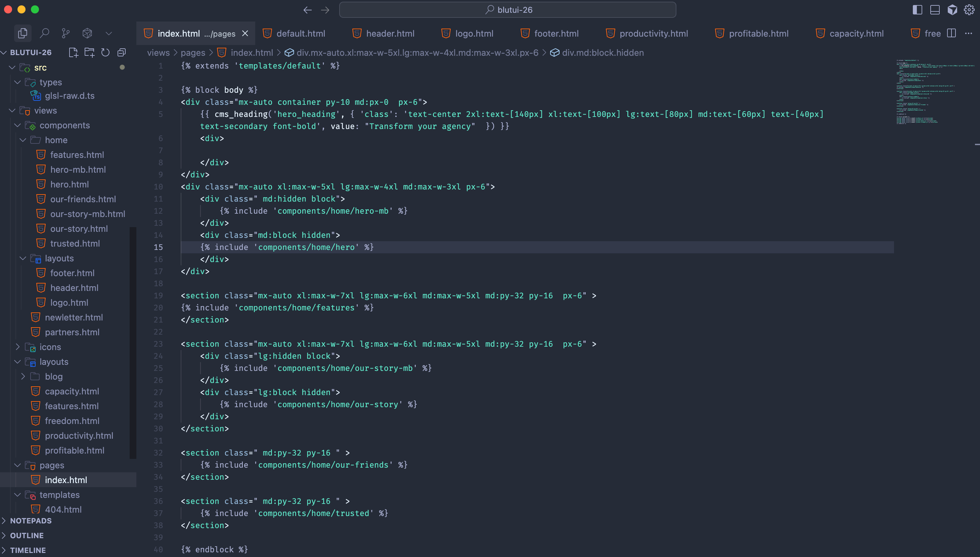Expand the OUTLINE section
Screen dimensions: 980x557
point(27,535)
